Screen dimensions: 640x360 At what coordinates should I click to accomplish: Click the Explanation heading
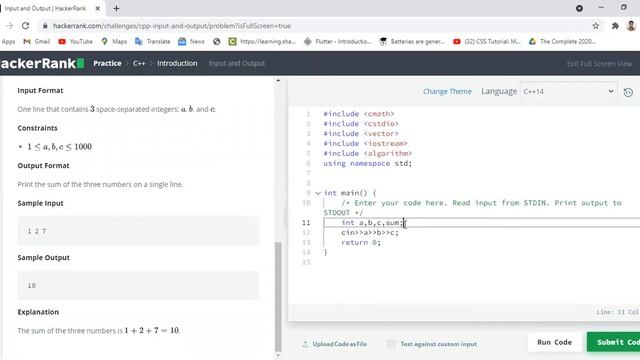coord(38,312)
